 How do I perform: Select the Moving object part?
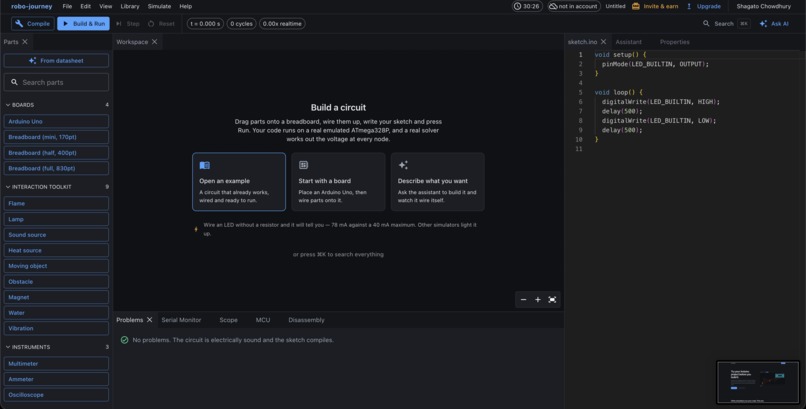[x=57, y=266]
